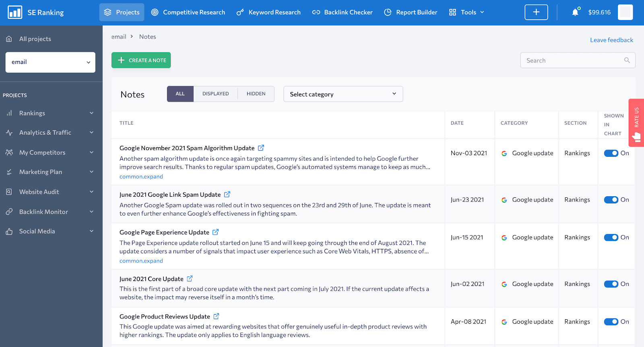Image resolution: width=644 pixels, height=347 pixels.
Task: Toggle chart display for November 2021 Spam Update
Action: [611, 153]
